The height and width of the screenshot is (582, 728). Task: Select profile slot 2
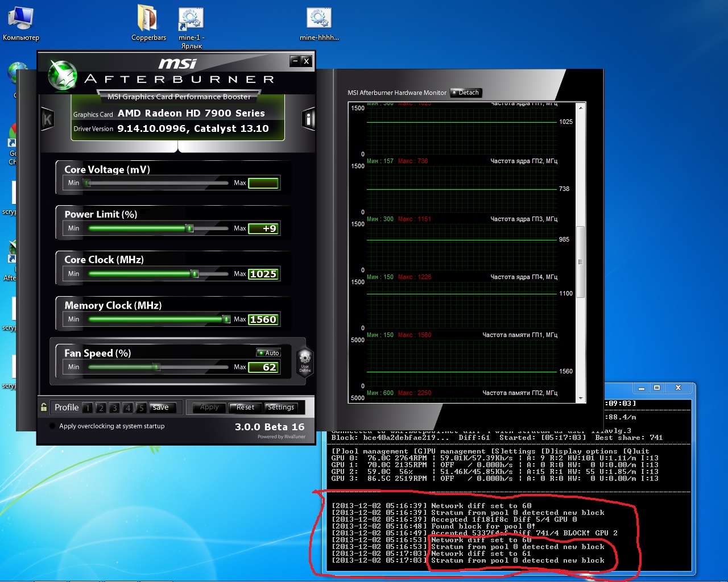[101, 408]
